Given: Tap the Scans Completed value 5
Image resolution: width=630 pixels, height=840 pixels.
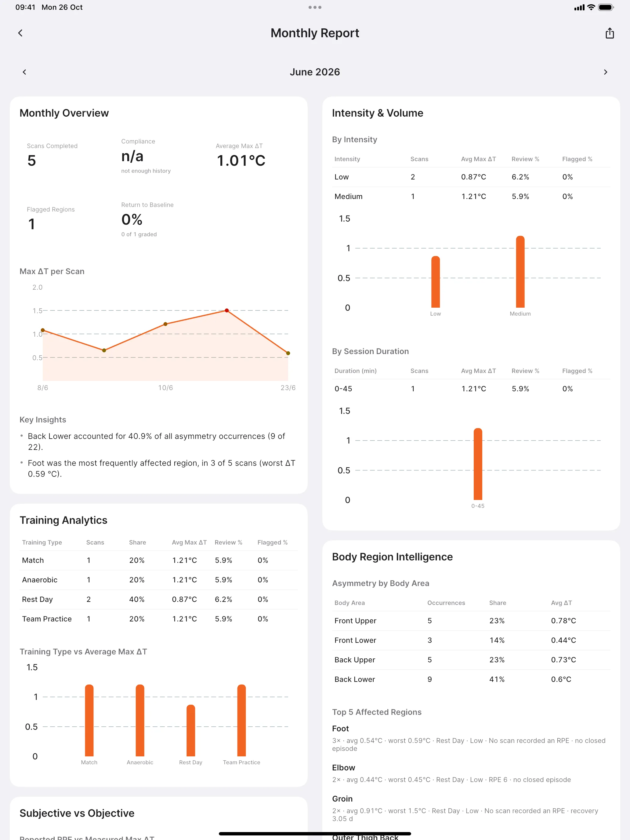Looking at the screenshot, I should pos(31,161).
